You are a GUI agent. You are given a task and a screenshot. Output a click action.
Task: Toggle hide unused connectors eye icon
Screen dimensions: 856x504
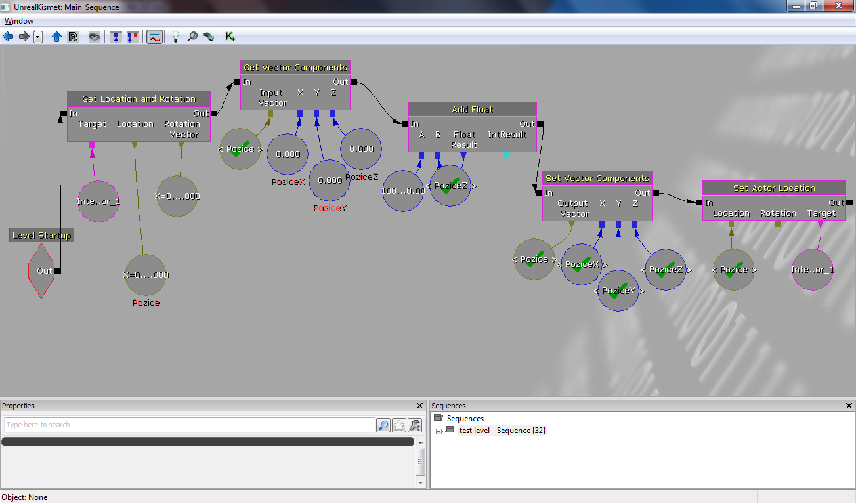[95, 37]
